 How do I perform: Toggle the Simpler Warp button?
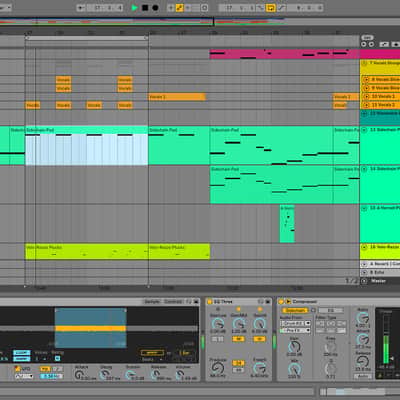[152, 353]
